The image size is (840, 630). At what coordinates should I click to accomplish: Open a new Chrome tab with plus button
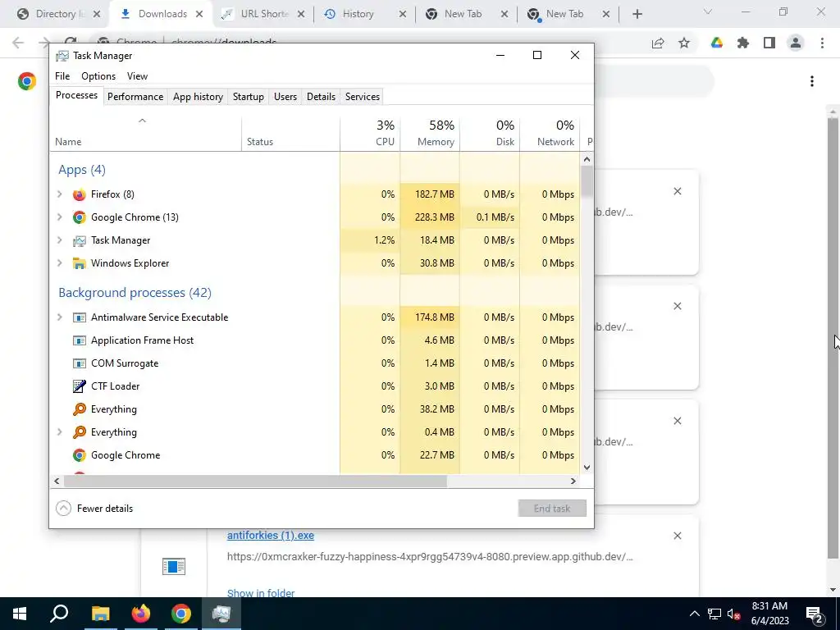coord(637,14)
